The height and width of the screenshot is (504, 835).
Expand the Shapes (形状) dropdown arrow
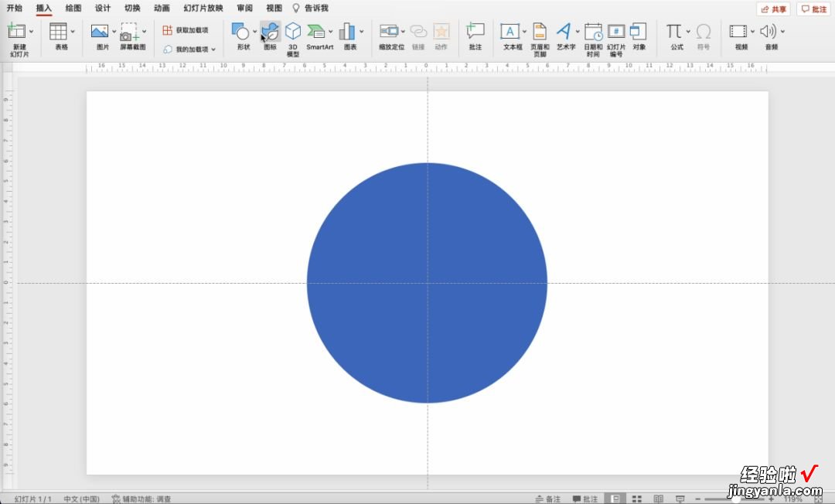(x=254, y=32)
